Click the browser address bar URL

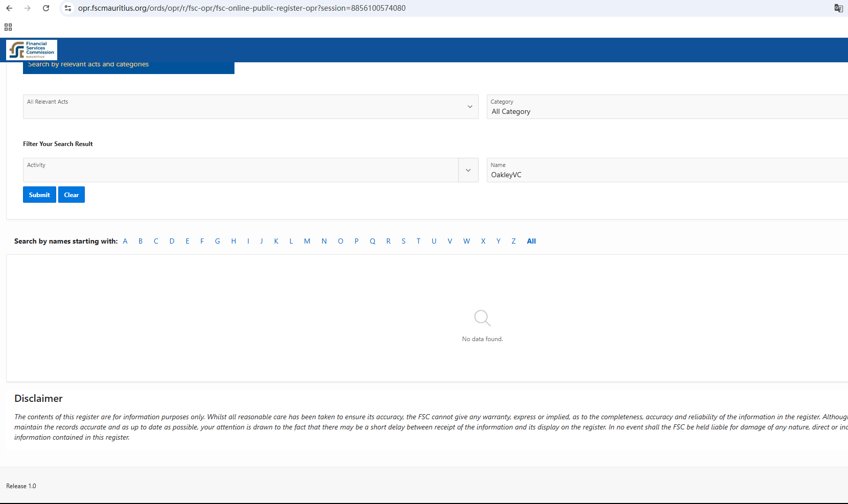click(x=242, y=8)
